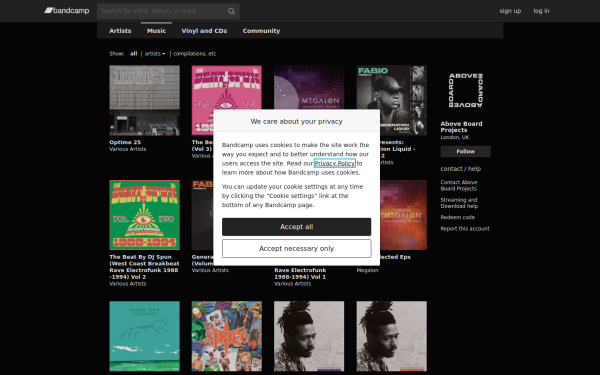Viewport: 600px width, 375px height.
Task: Open the purple Megalon album cover
Action: [x=309, y=88]
